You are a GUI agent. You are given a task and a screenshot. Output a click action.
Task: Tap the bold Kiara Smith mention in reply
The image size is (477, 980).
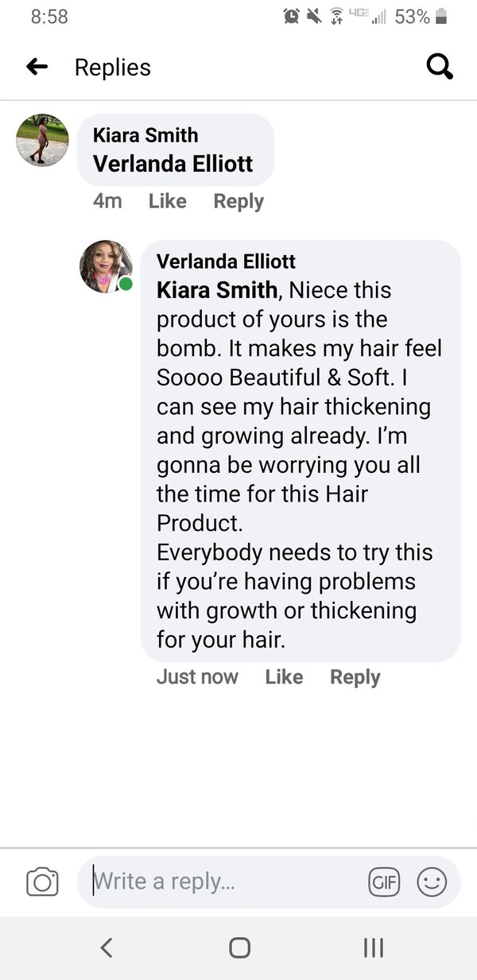(x=217, y=290)
